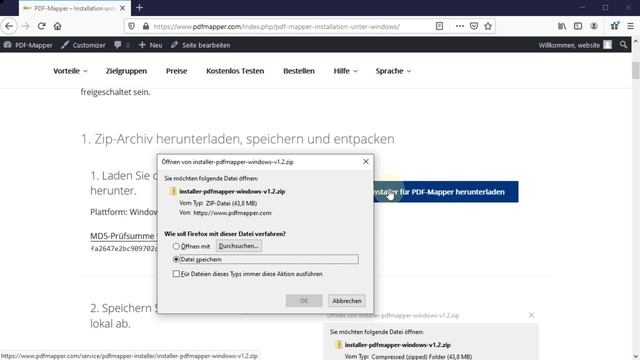Click the Zip-Archiv herunterladen heading
Viewport: 640px width, 360px height.
click(238, 139)
